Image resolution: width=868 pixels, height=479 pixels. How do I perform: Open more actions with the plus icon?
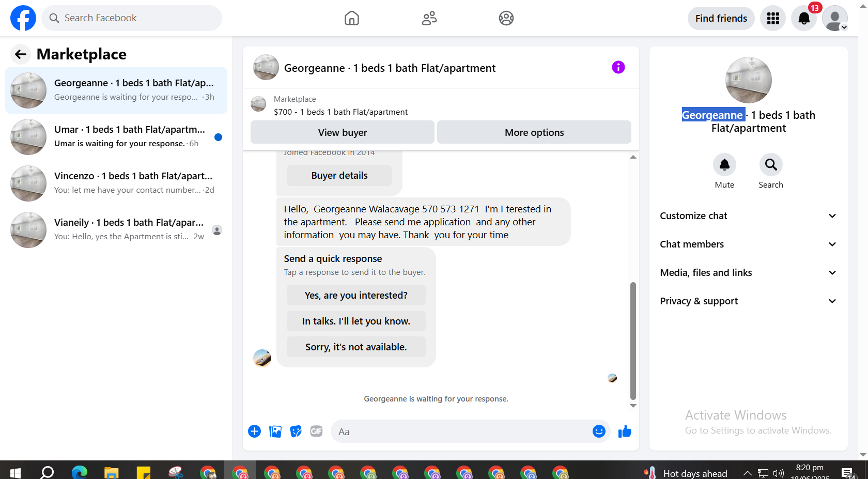click(x=254, y=431)
